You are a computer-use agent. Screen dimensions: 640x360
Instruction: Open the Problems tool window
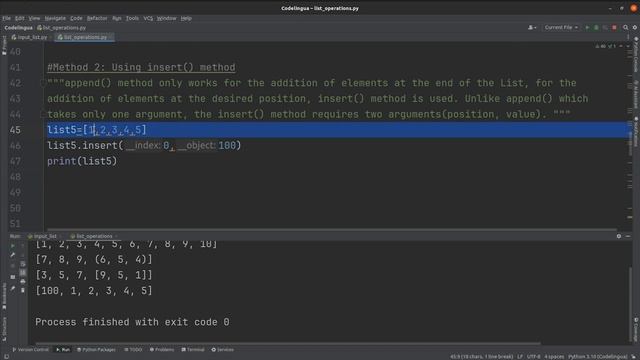(162, 350)
